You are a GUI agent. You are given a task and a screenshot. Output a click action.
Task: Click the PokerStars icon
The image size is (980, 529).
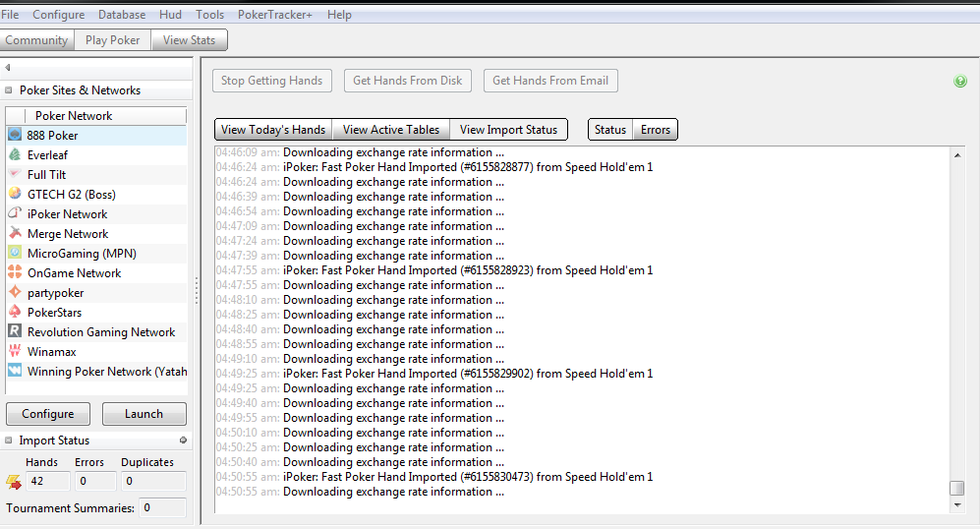[x=15, y=312]
